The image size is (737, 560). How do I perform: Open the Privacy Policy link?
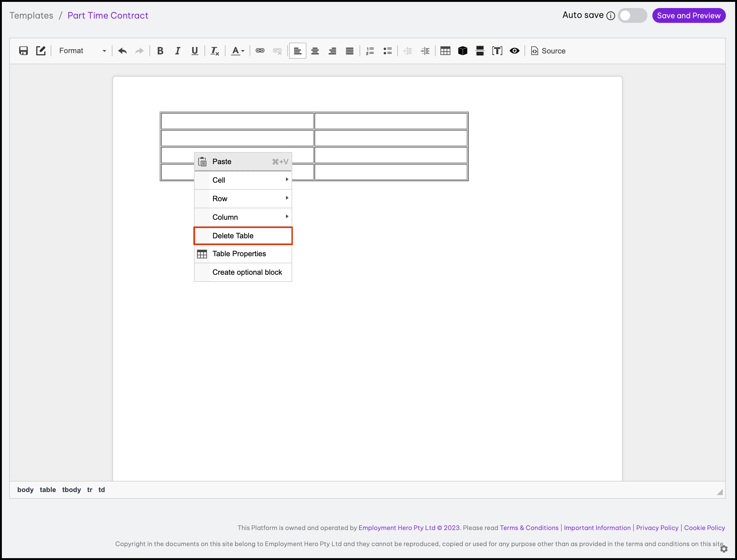657,528
